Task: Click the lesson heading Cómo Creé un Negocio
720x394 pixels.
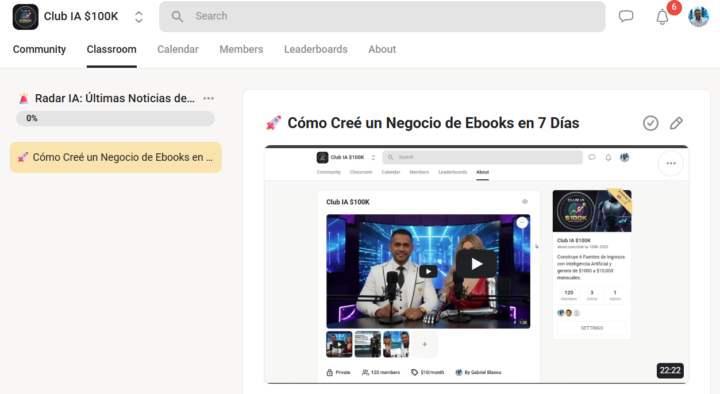Action: [433, 123]
